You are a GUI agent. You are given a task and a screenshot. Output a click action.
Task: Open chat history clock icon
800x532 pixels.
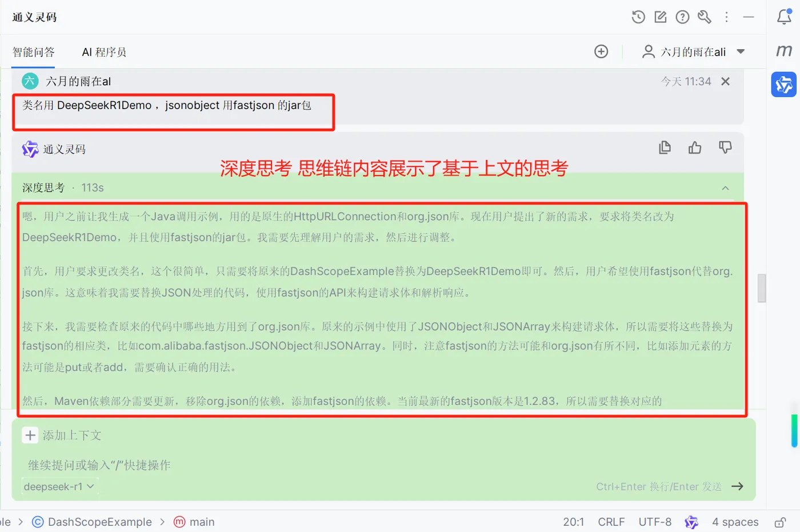click(638, 17)
